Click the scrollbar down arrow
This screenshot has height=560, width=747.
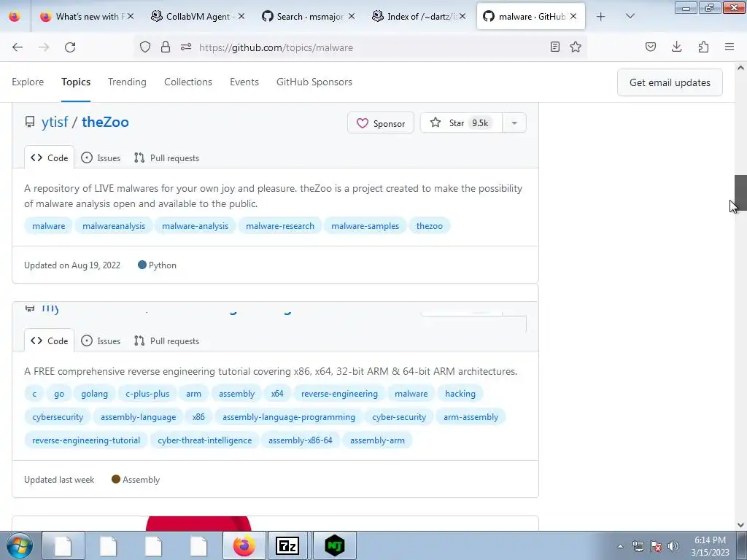point(740,525)
